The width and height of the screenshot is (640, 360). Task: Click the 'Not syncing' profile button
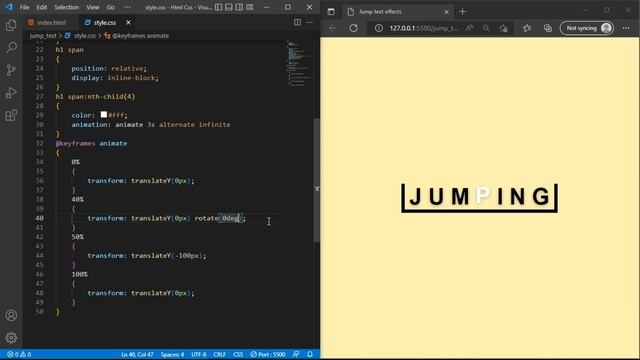587,28
